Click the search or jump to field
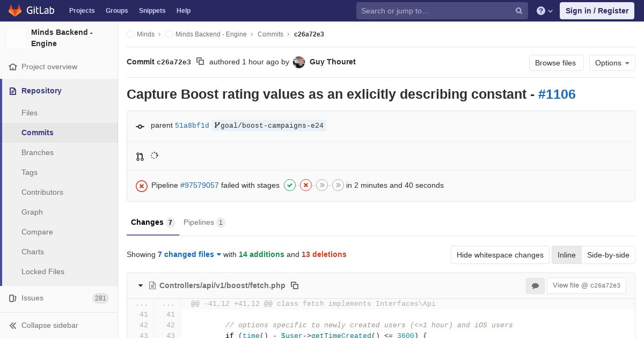 pyautogui.click(x=437, y=11)
